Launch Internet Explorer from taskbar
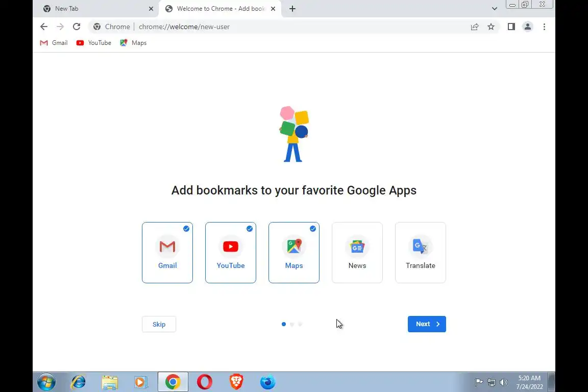This screenshot has height=392, width=588. (79, 382)
